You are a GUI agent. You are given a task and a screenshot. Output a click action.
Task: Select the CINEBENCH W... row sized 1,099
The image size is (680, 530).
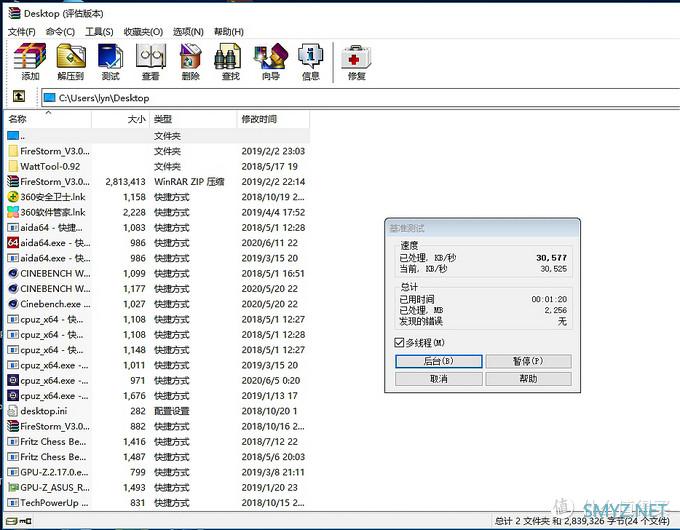[157, 273]
